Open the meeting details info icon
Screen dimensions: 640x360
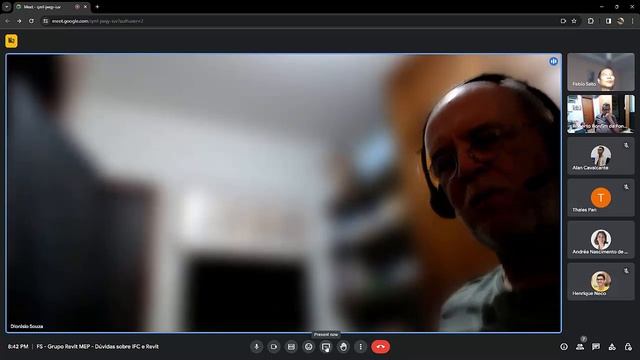tap(564, 347)
